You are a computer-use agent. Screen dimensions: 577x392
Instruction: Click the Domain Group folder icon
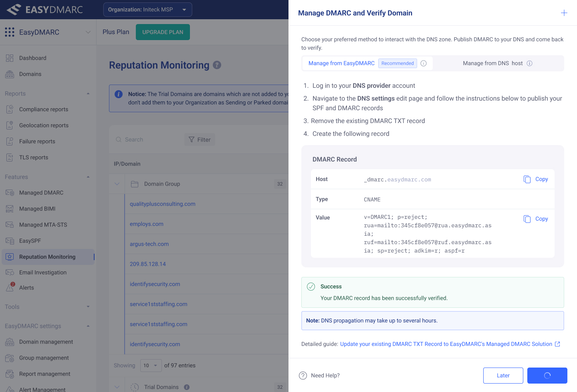pos(135,184)
